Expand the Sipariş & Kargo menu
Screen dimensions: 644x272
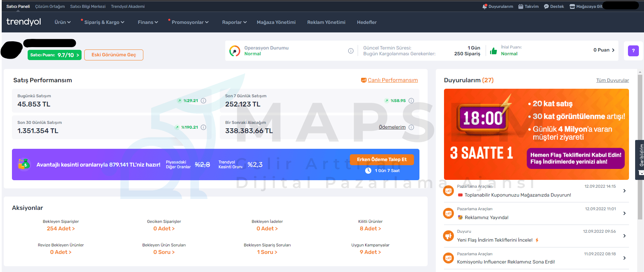pyautogui.click(x=104, y=22)
